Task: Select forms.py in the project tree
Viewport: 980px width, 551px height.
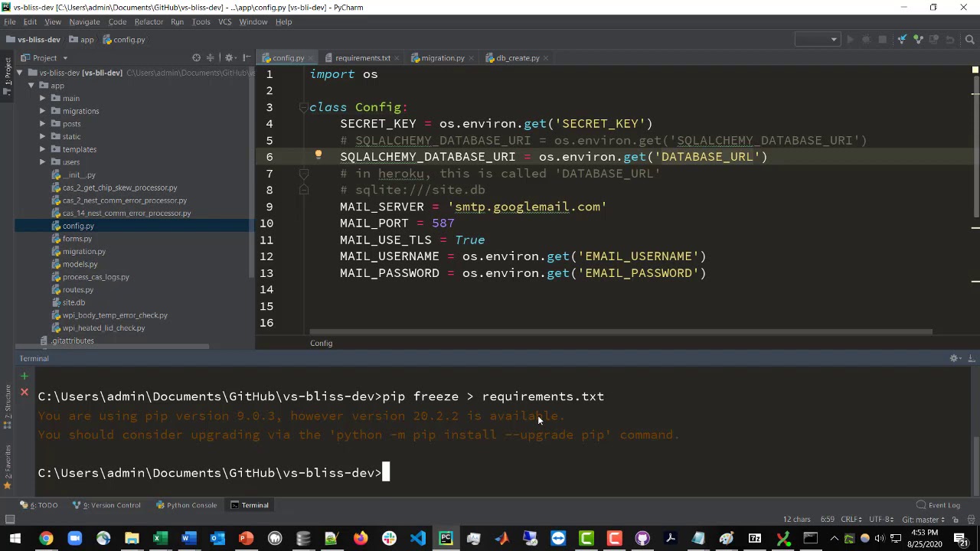Action: click(x=77, y=239)
